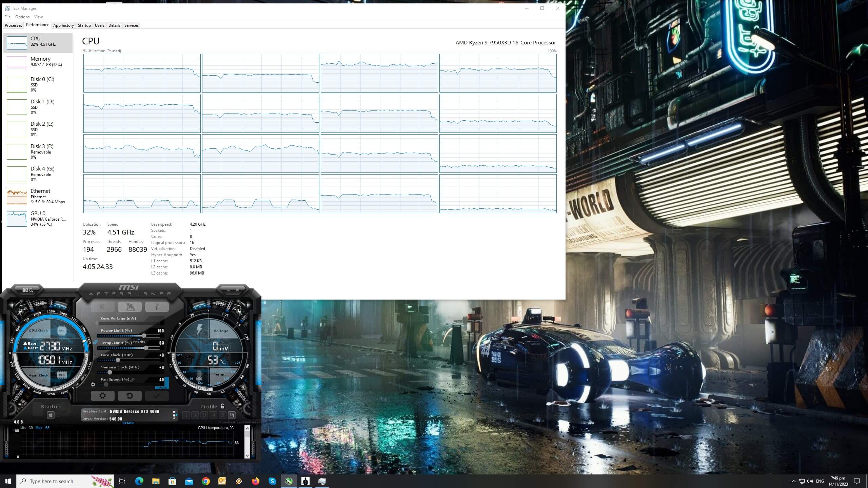
Task: Toggle Apply at Windows Startup button
Action: (x=51, y=415)
